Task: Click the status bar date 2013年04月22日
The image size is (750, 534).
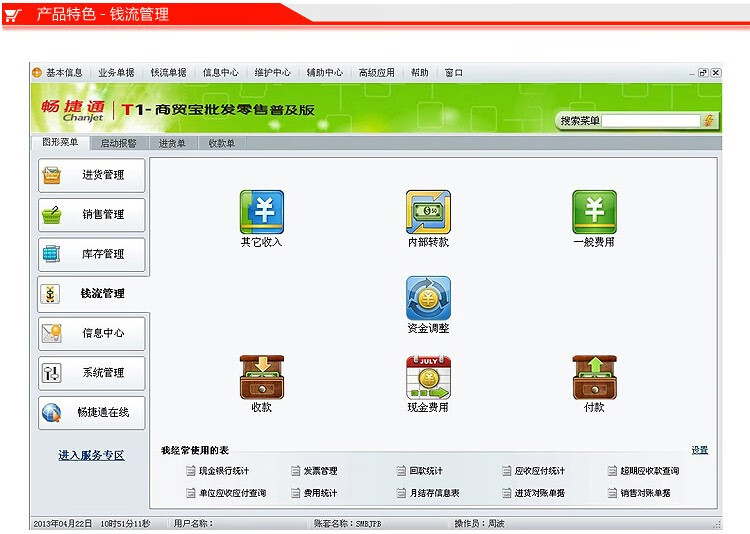Action: tap(63, 524)
